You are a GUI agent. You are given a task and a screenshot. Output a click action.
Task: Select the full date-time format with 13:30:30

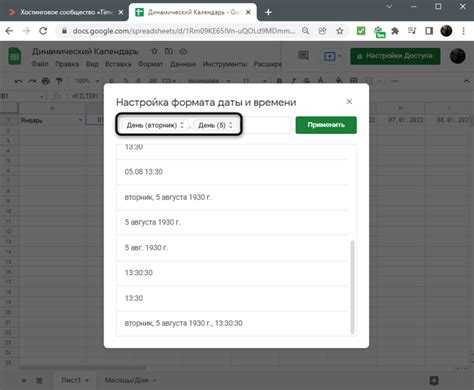(x=232, y=323)
